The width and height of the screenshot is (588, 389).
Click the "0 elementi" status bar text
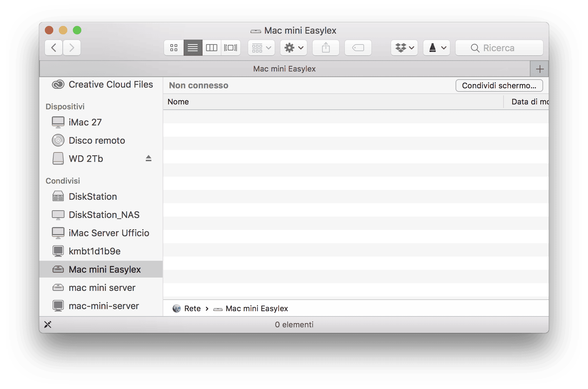[x=294, y=325]
